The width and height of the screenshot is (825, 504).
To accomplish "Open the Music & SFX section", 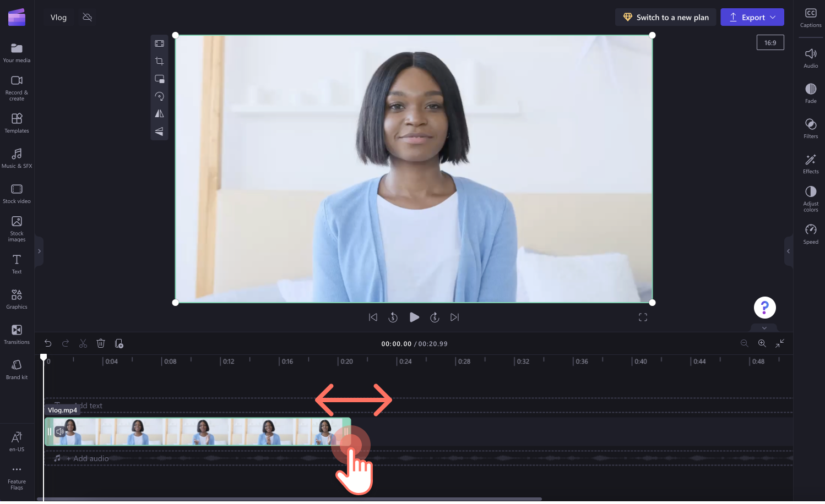I will coord(17,158).
